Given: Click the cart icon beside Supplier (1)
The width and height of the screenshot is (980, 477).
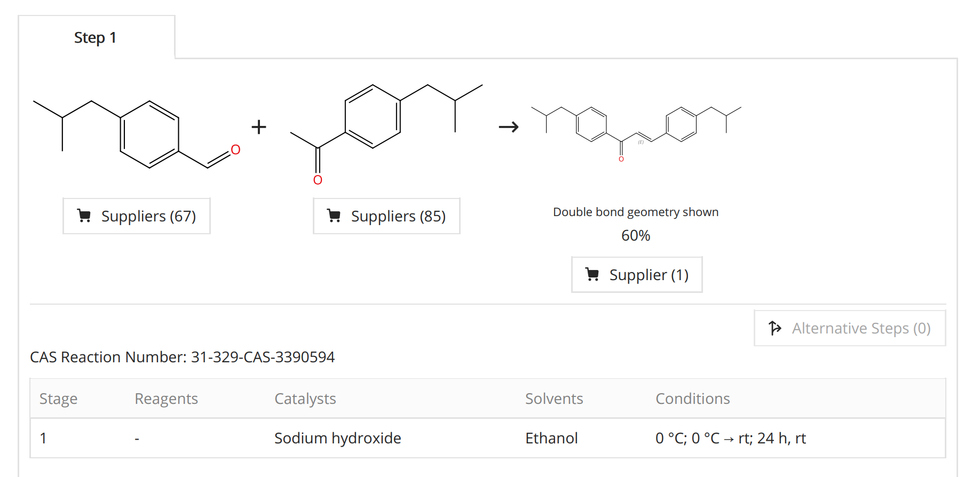Looking at the screenshot, I should (x=592, y=274).
